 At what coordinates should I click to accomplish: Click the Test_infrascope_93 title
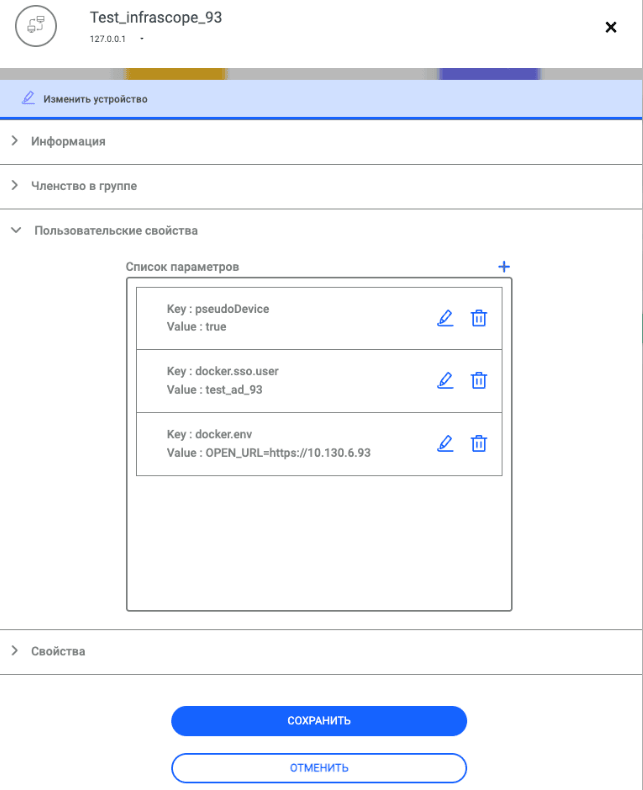(x=156, y=18)
